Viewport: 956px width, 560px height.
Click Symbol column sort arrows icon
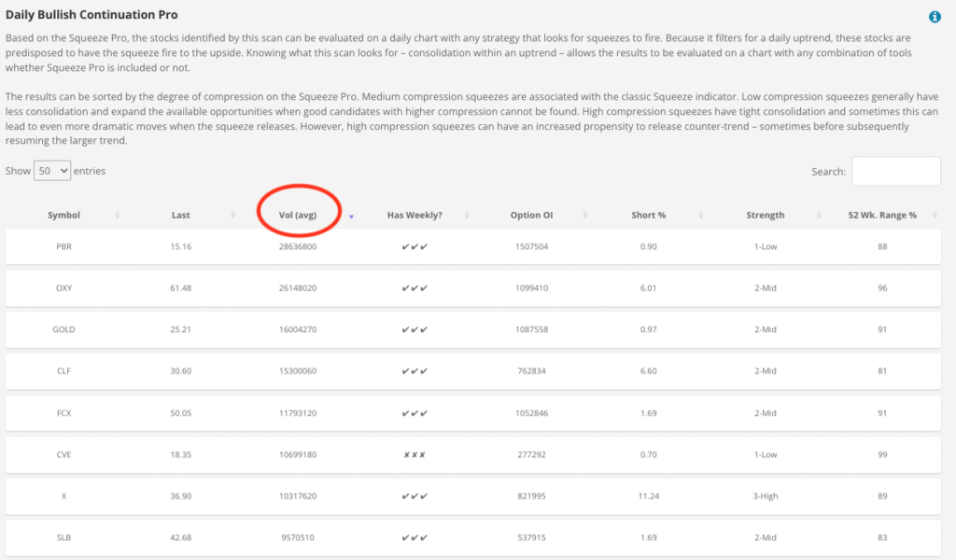pos(118,215)
